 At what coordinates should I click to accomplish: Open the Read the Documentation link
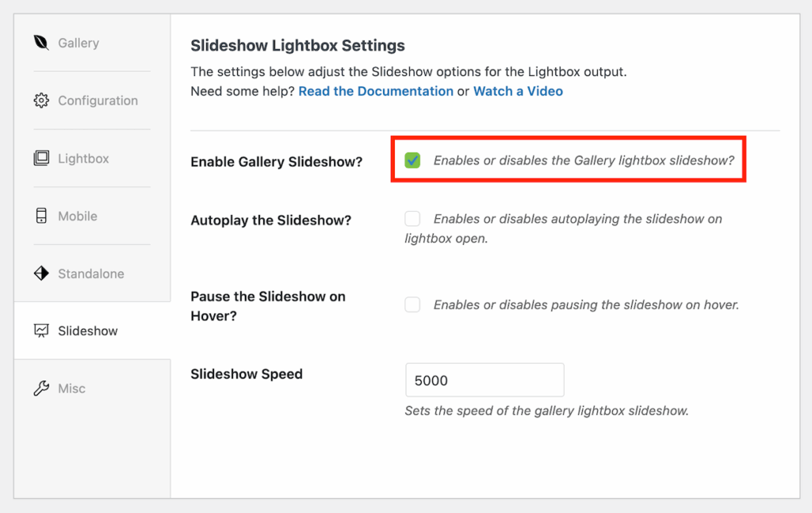point(376,91)
